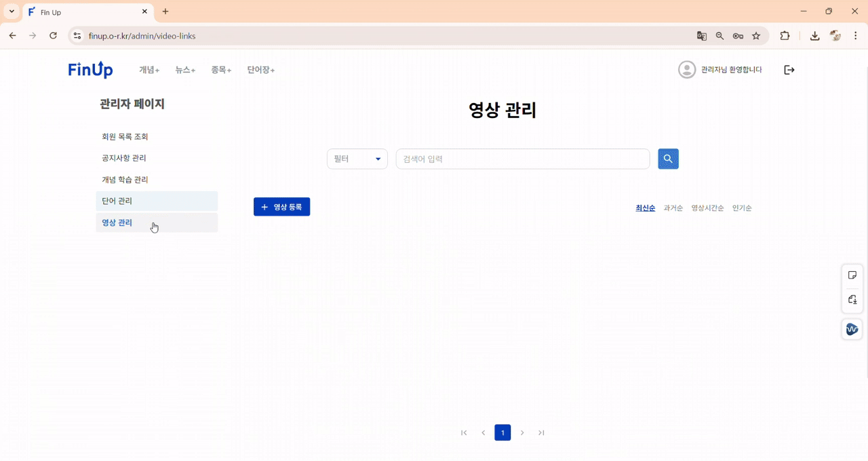This screenshot has width=868, height=461.
Task: Open the memo note icon on right edge
Action: (852, 275)
